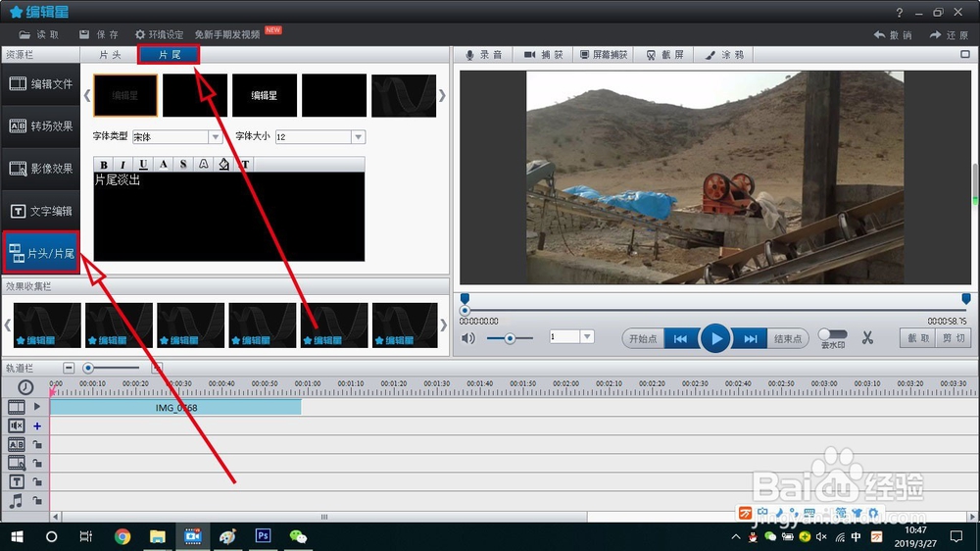Click the timeline clock icon
This screenshot has width=980, height=551.
tap(25, 388)
